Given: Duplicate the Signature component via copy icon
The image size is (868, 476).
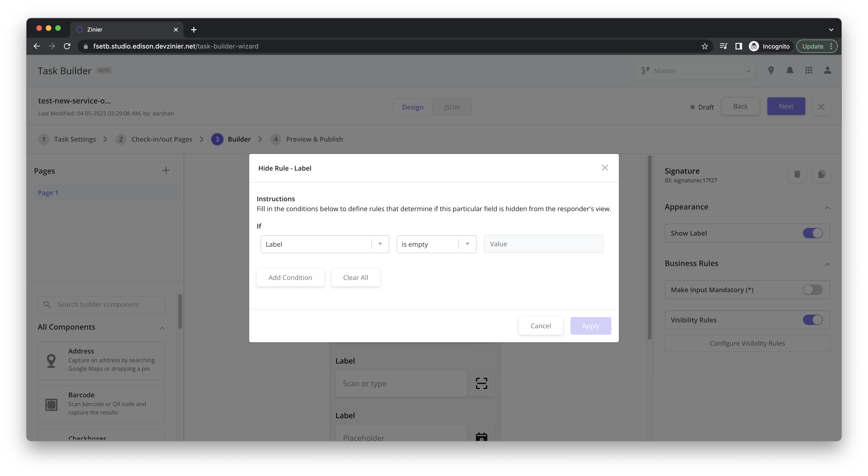Looking at the screenshot, I should click(x=821, y=174).
